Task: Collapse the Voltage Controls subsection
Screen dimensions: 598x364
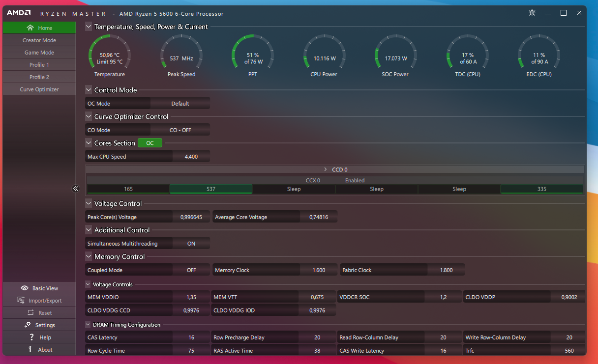Action: (x=88, y=284)
